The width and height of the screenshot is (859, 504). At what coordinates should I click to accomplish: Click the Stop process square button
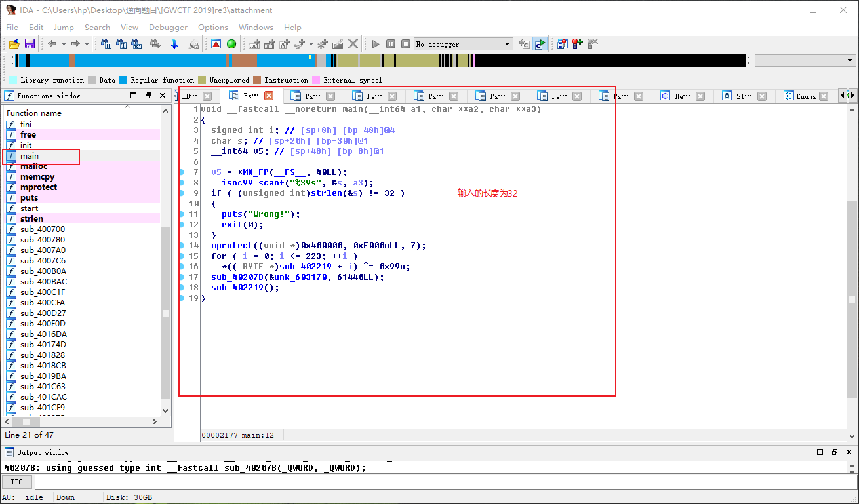406,44
